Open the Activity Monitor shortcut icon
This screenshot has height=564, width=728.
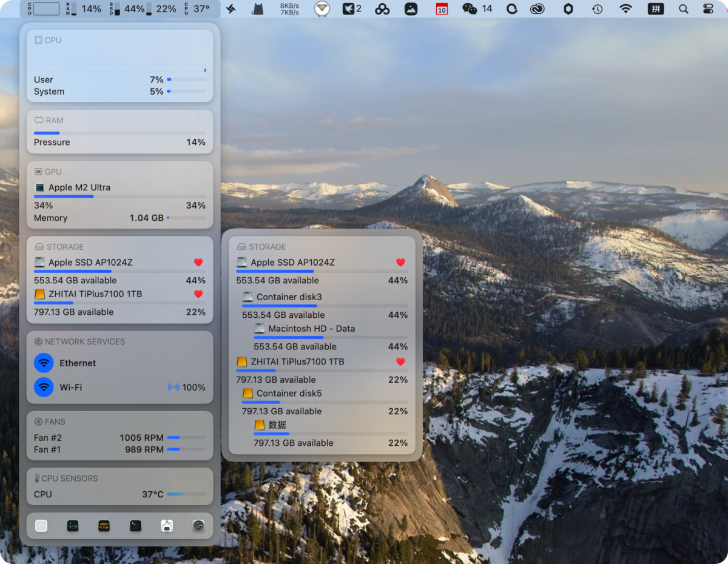[73, 526]
